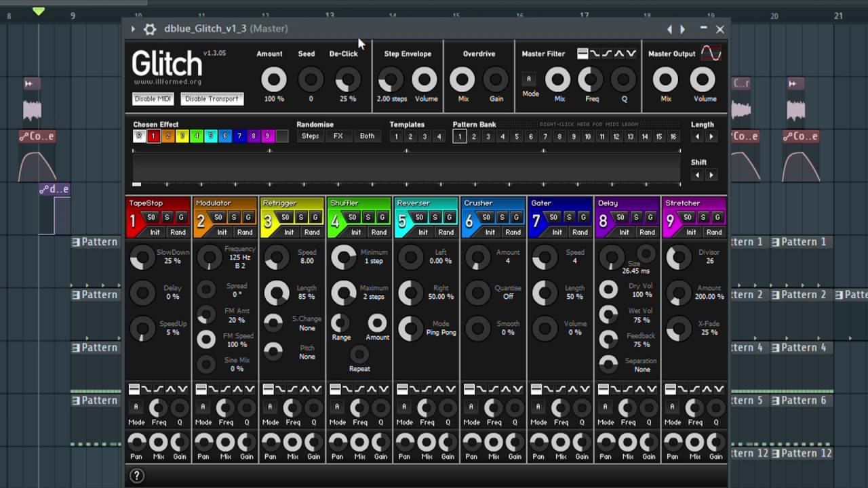
Task: Select the empty gray chosen effect slot
Action: [281, 136]
